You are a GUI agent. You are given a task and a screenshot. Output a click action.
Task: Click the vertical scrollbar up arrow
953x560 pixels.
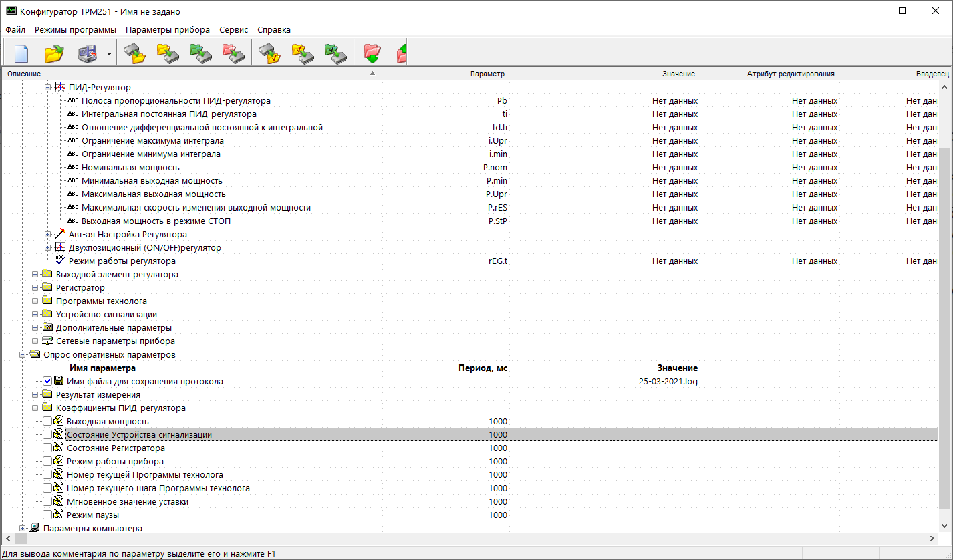click(945, 88)
